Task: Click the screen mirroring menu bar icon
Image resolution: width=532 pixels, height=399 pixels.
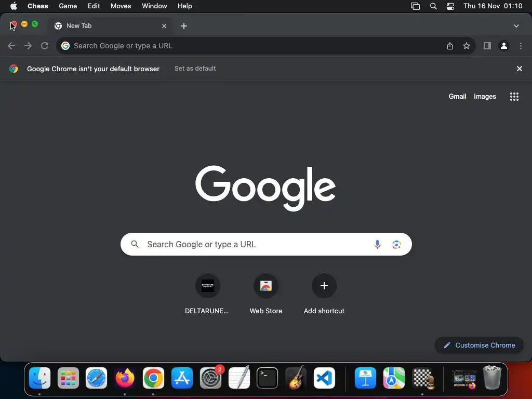Action: 415,6
